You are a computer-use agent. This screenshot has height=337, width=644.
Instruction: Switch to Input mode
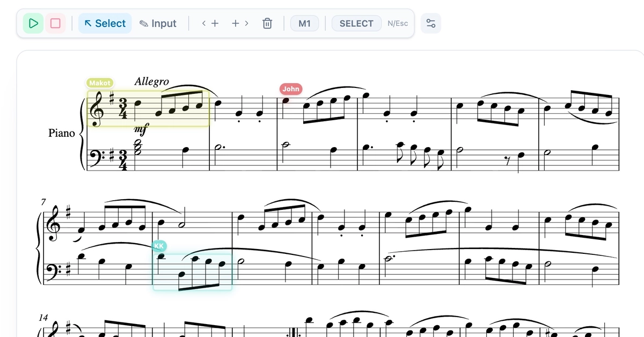(x=158, y=23)
